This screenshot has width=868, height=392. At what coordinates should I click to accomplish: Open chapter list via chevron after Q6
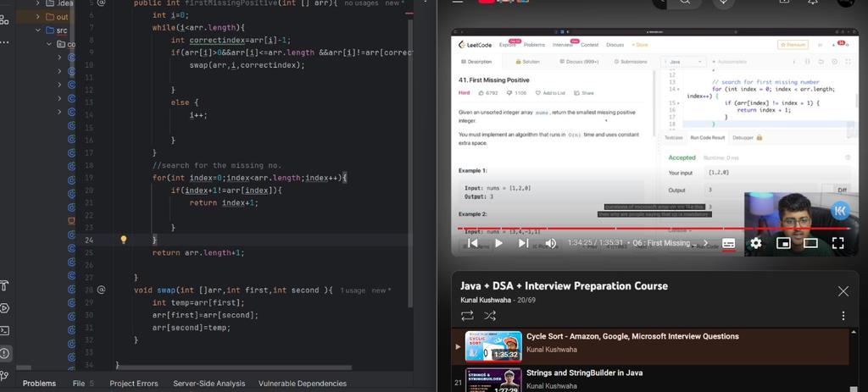705,243
